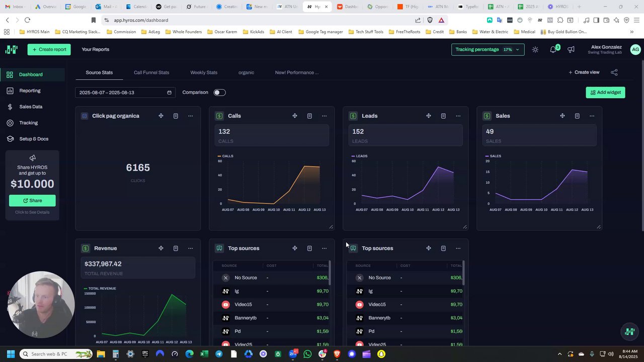Switch to the Weekly Stats tab
The image size is (644, 362).
204,72
